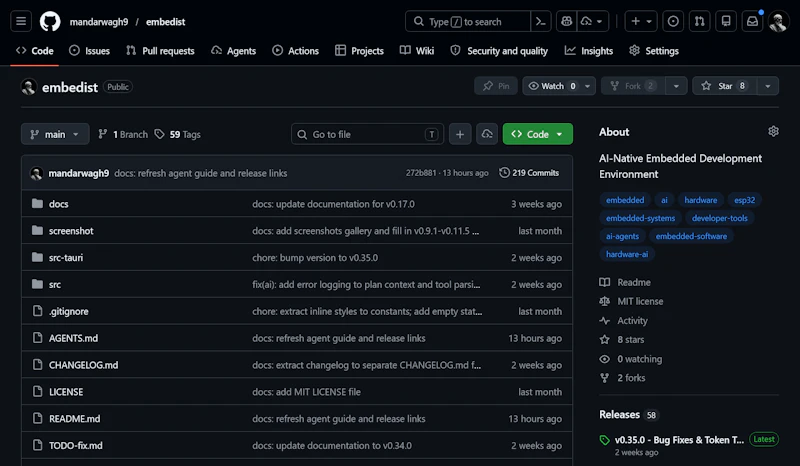
Task: Open the Insights tab
Action: coord(589,51)
